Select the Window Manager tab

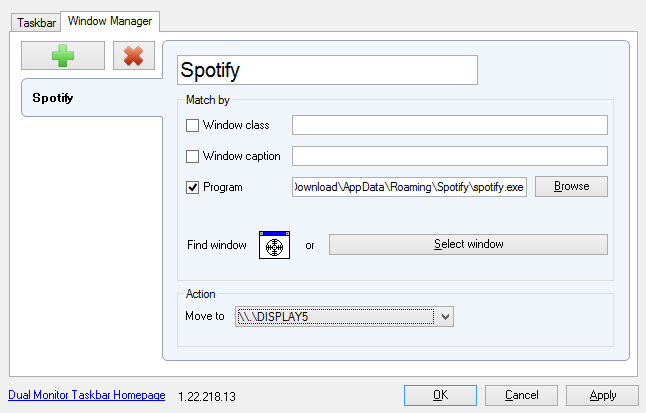click(110, 21)
